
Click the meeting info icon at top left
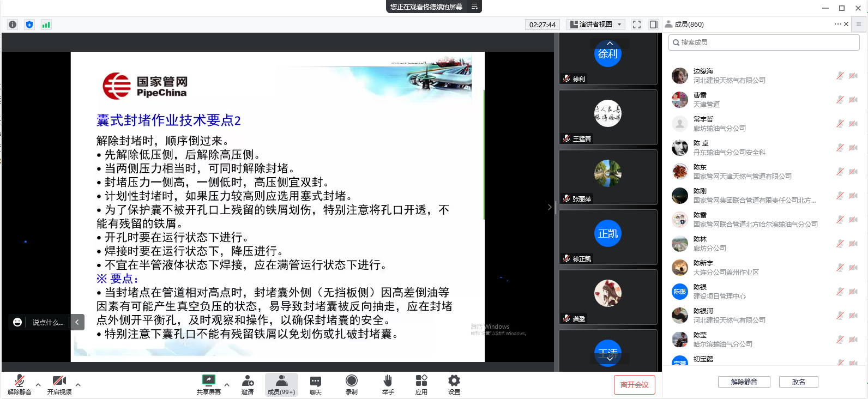click(x=13, y=25)
